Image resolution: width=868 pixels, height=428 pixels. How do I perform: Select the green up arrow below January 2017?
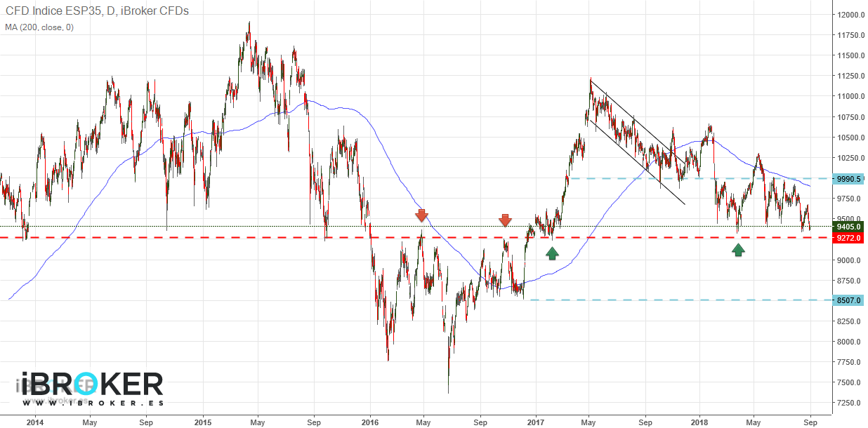tap(552, 253)
